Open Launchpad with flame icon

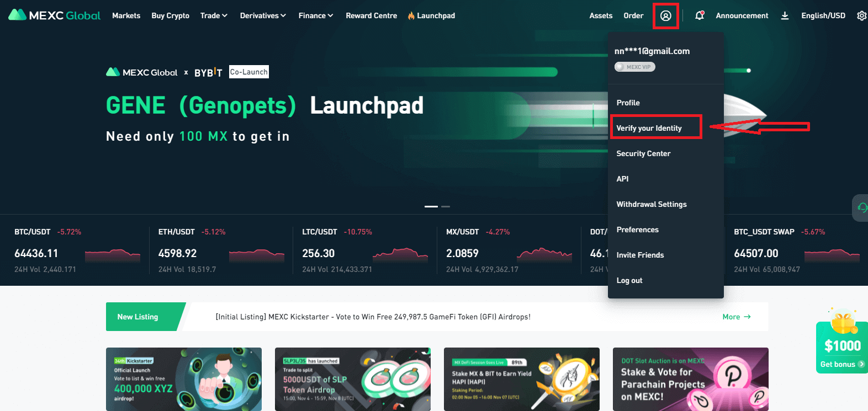click(x=431, y=15)
